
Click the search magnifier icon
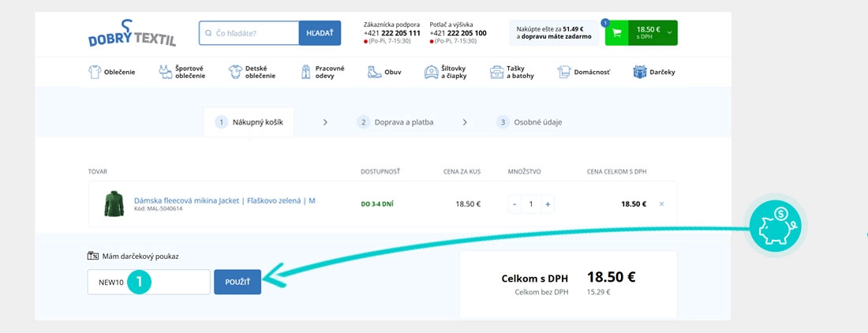pyautogui.click(x=208, y=33)
